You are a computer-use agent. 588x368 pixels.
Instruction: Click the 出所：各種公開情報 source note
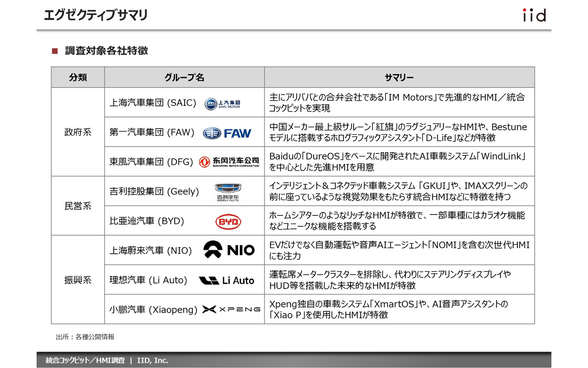(85, 337)
